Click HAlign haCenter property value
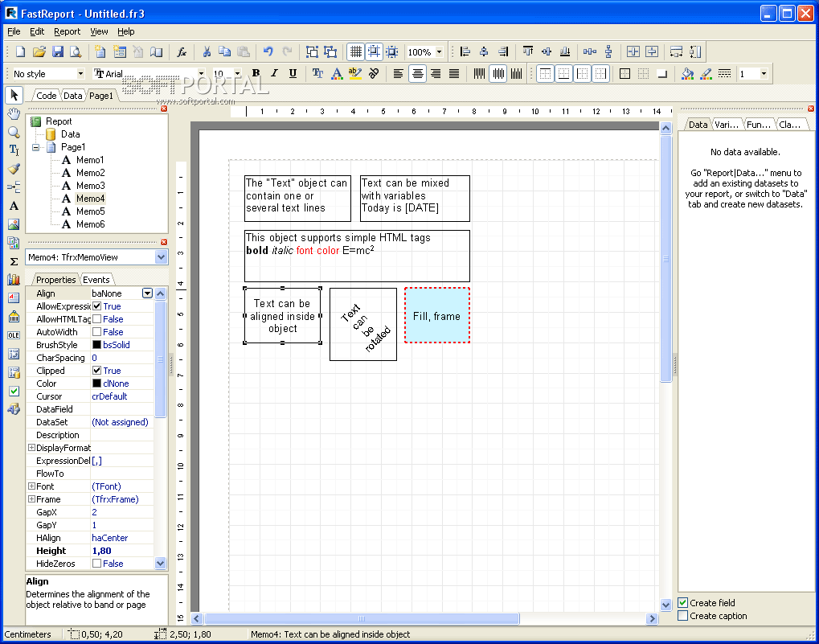 [122, 537]
